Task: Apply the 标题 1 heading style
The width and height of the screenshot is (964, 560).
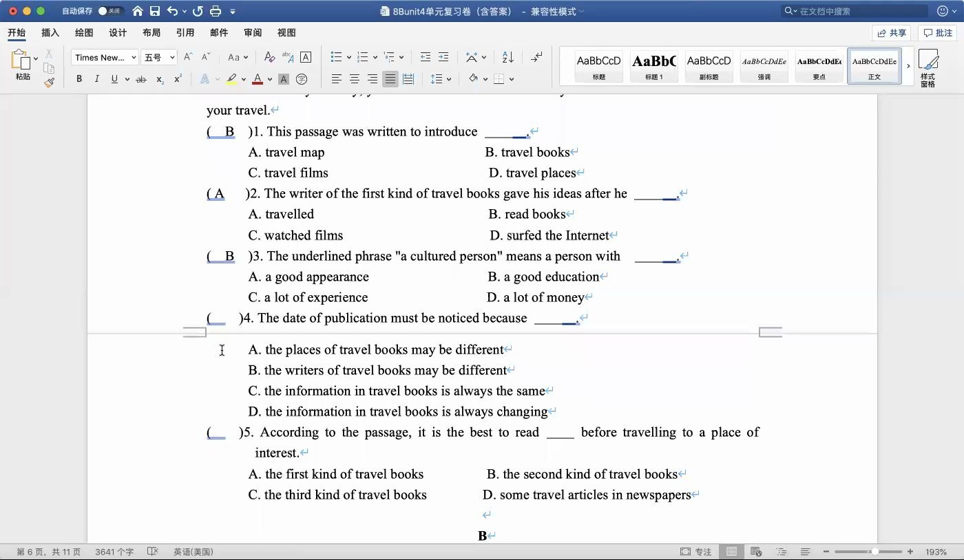Action: [654, 66]
